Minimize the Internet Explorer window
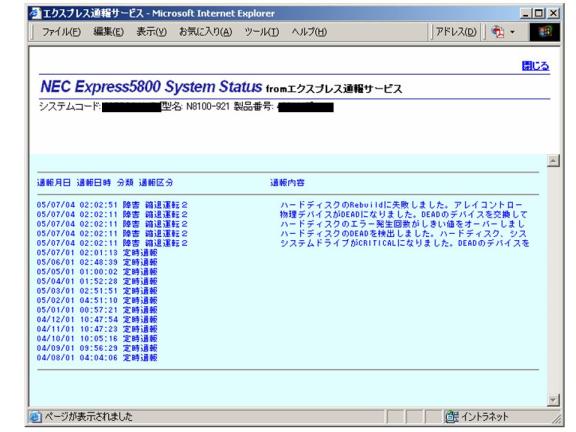 (x=526, y=14)
